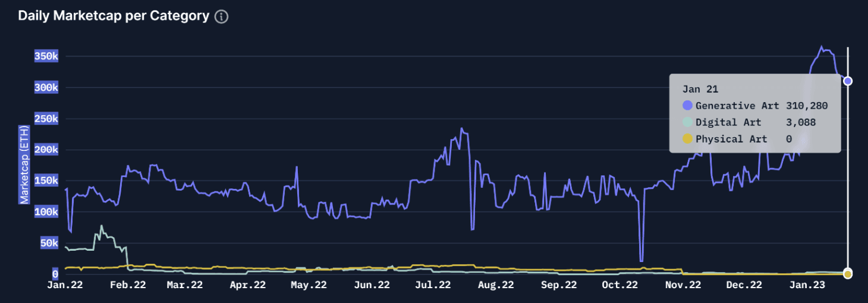The image size is (868, 303).
Task: Select the 50k y-axis tick label
Action: pyautogui.click(x=48, y=243)
